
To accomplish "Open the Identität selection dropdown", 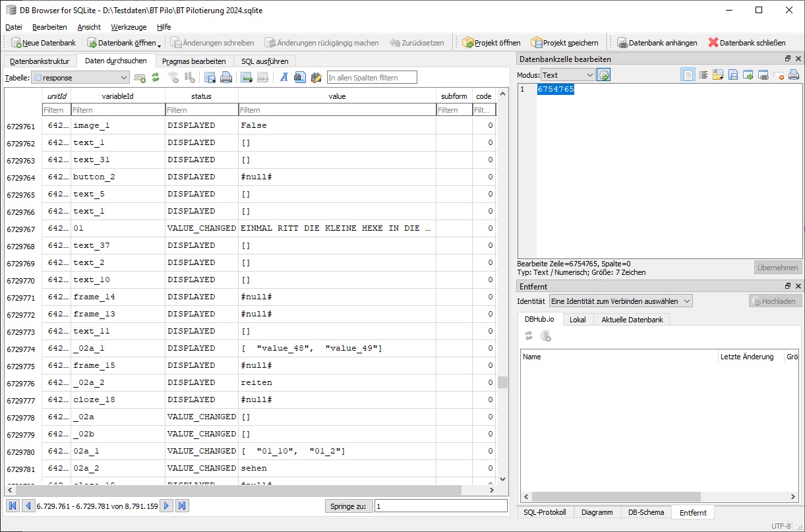I will pos(620,301).
